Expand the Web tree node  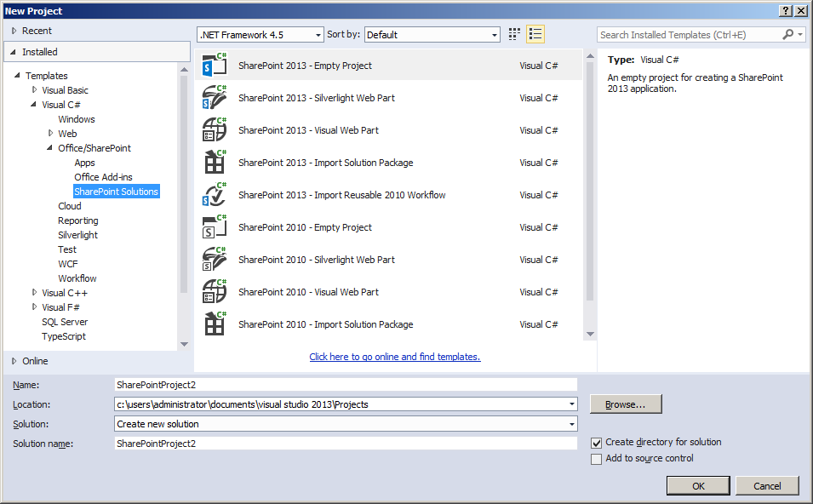(x=50, y=134)
